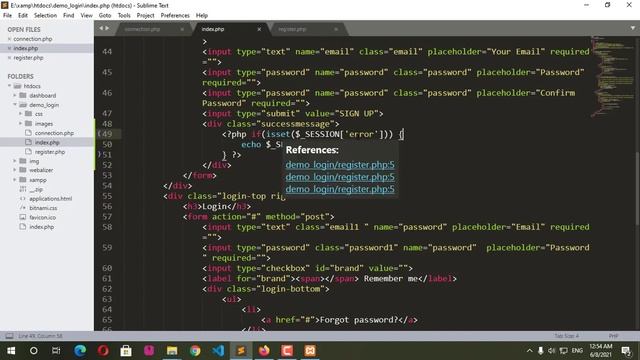Viewport: 640px width, 360px height.
Task: Click the dashboard folder icon
Action: pyautogui.click(x=23, y=95)
